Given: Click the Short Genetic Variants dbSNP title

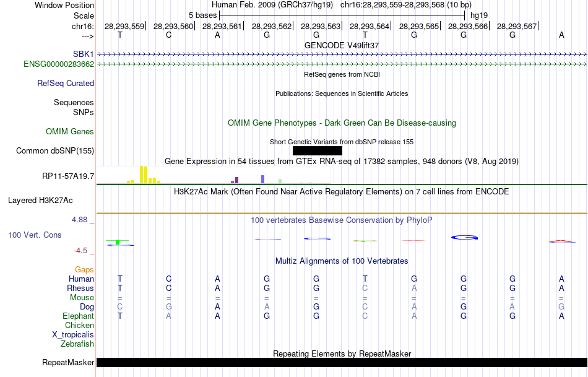Looking at the screenshot, I should (342, 142).
